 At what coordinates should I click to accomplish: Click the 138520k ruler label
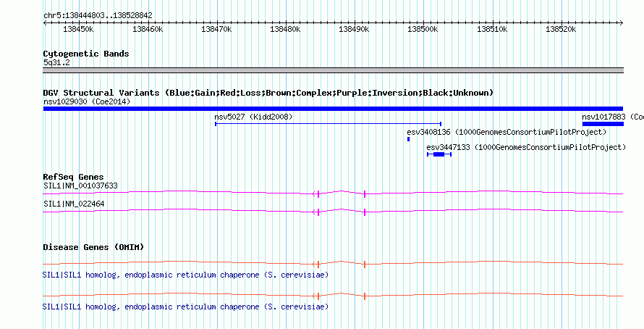coord(561,30)
